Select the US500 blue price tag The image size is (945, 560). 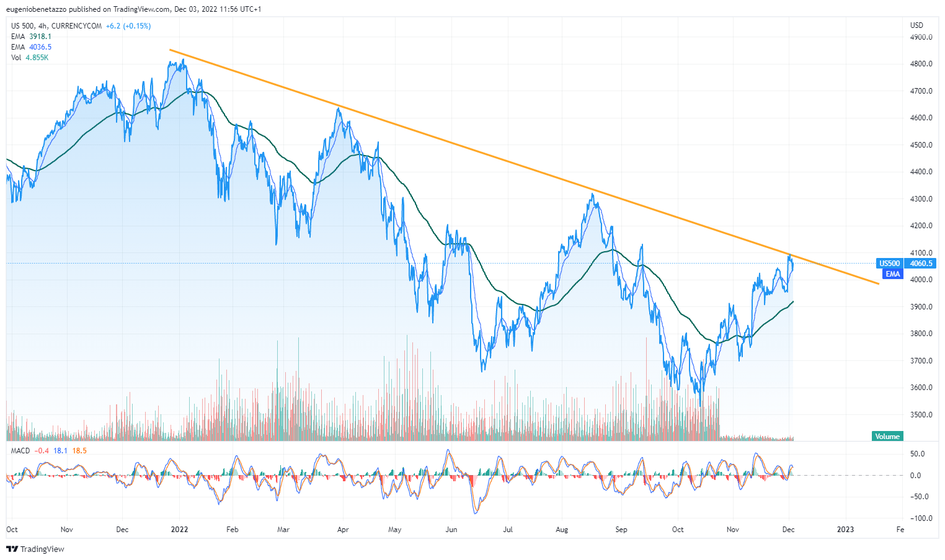pos(890,264)
